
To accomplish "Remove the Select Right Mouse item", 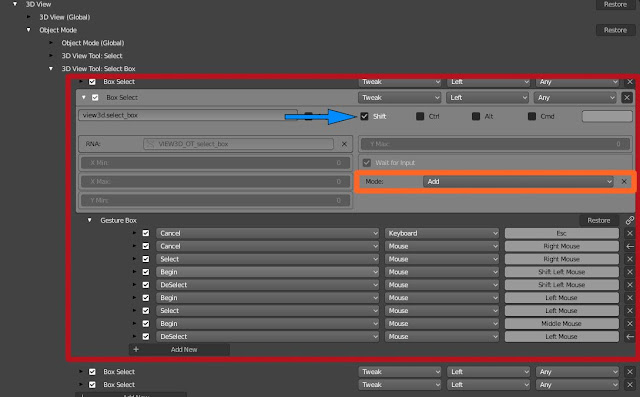I will 630,259.
